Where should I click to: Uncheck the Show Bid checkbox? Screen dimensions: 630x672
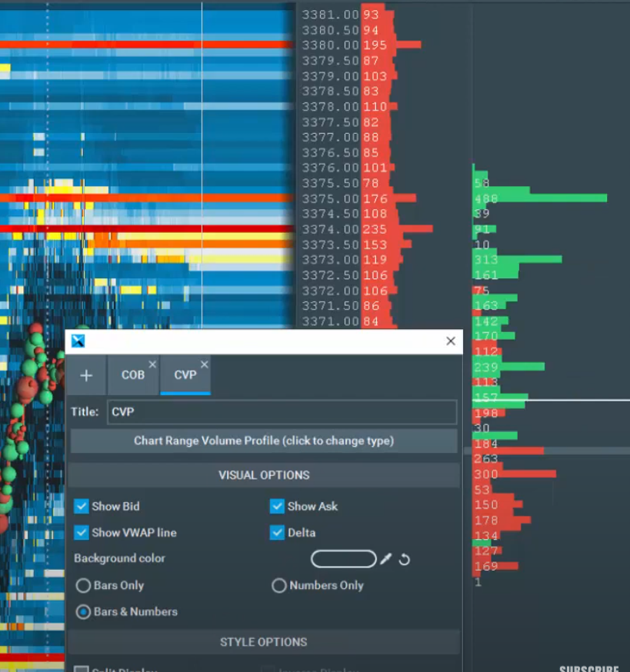(82, 506)
